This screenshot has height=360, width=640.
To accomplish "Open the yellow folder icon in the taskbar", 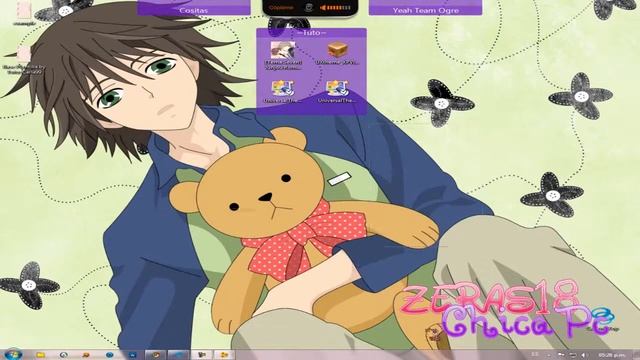I will [40, 355].
